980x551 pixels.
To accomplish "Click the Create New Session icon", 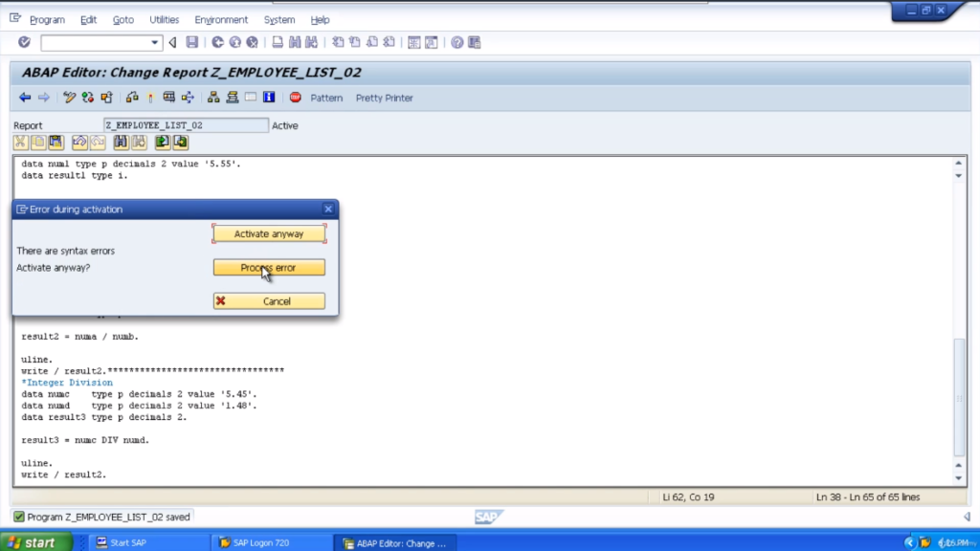I will tap(413, 42).
